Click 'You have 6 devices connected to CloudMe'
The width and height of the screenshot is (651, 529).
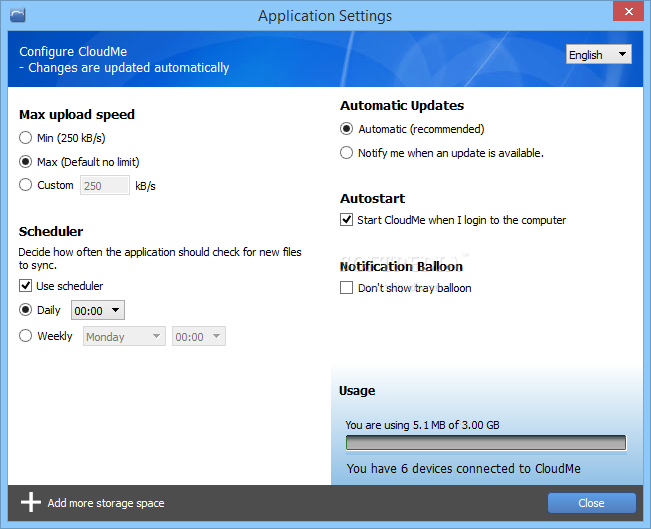(463, 468)
